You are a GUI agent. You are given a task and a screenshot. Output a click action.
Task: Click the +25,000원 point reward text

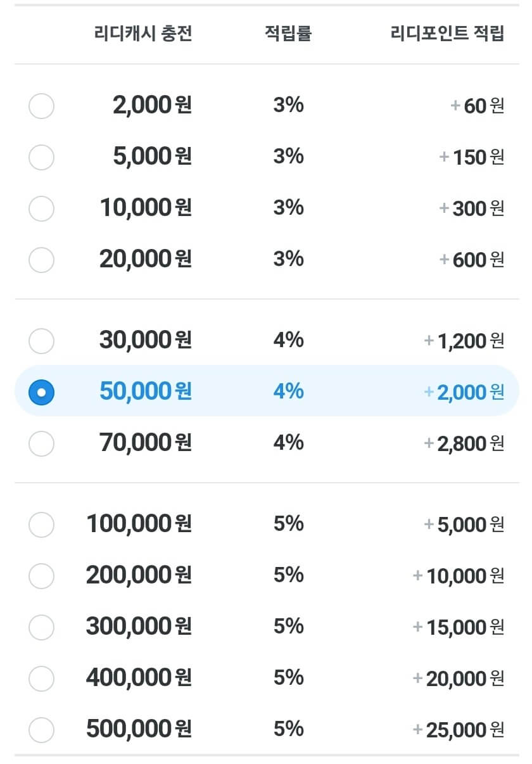pos(459,730)
